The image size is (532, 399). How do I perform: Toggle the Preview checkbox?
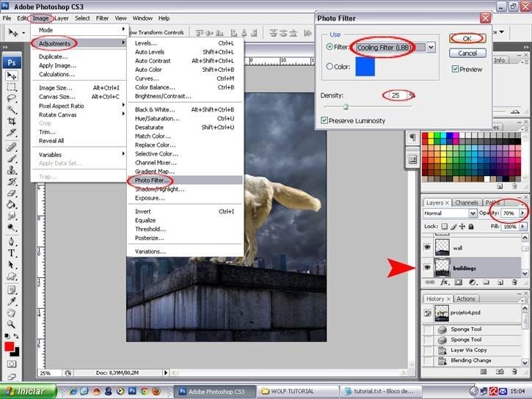[455, 69]
